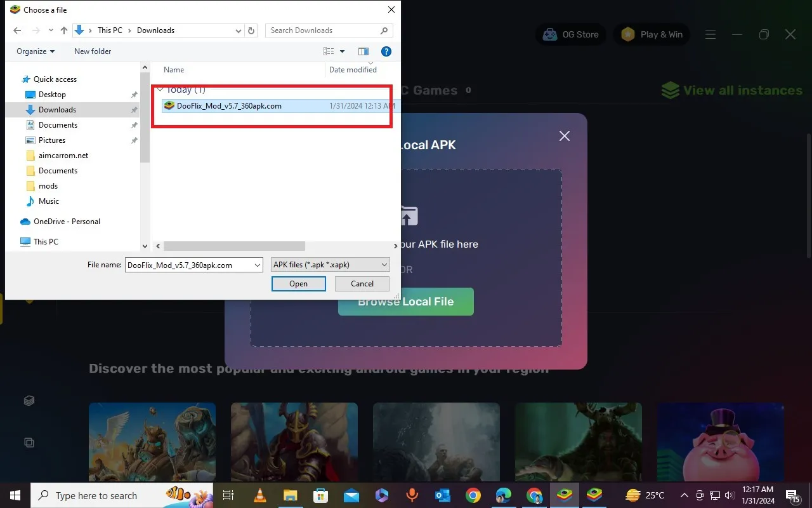The width and height of the screenshot is (812, 508).
Task: Open the view options dropdown arrow
Action: point(343,51)
